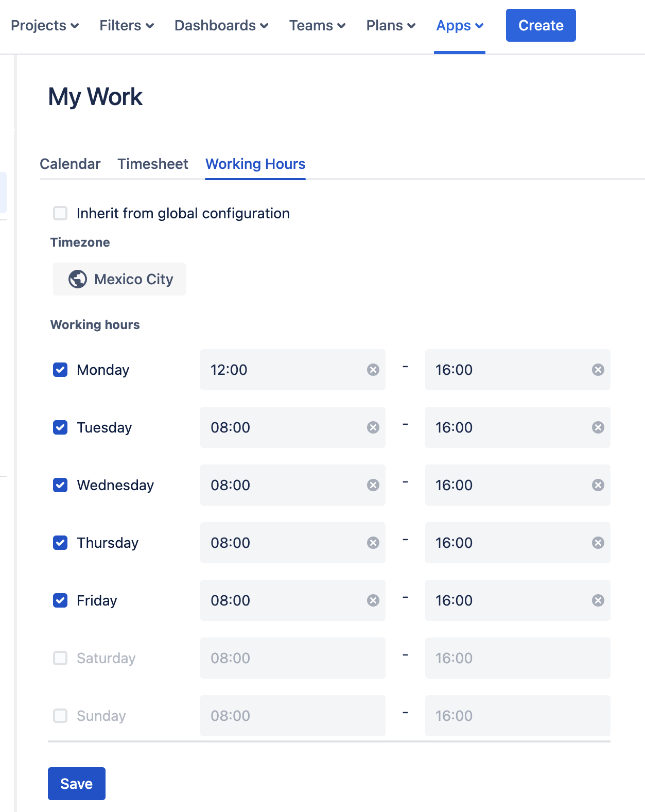Edit Wednesday start time field
645x812 pixels.
[x=283, y=485]
